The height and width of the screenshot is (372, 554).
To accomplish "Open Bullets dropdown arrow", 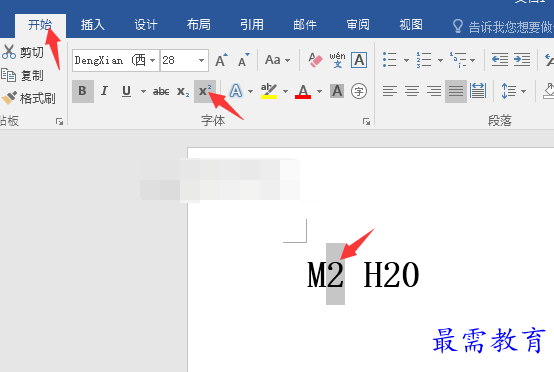I will (x=406, y=60).
